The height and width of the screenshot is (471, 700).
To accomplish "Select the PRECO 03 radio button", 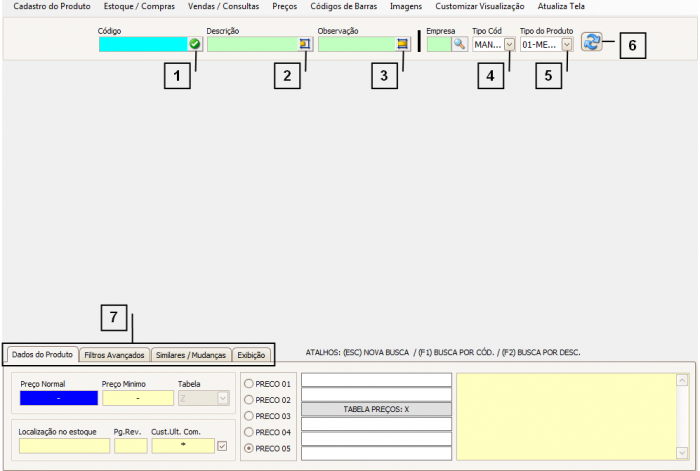I will pos(249,416).
